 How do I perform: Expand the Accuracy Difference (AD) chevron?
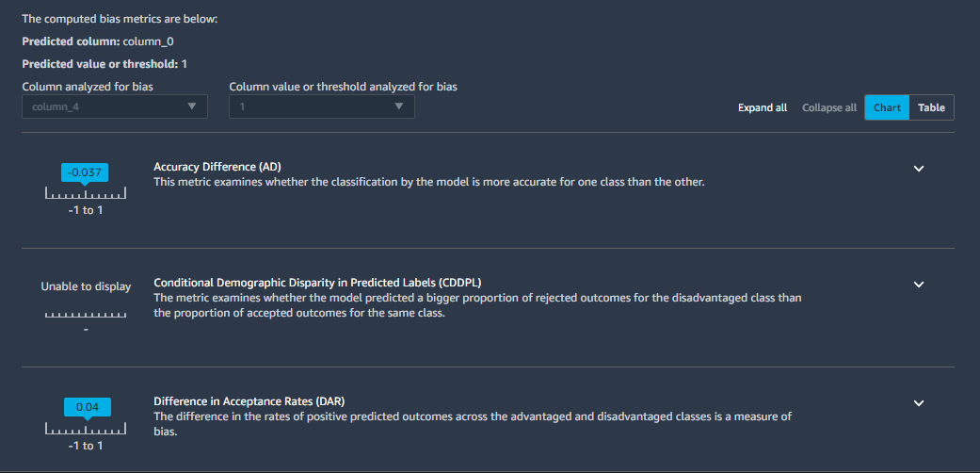pyautogui.click(x=920, y=169)
